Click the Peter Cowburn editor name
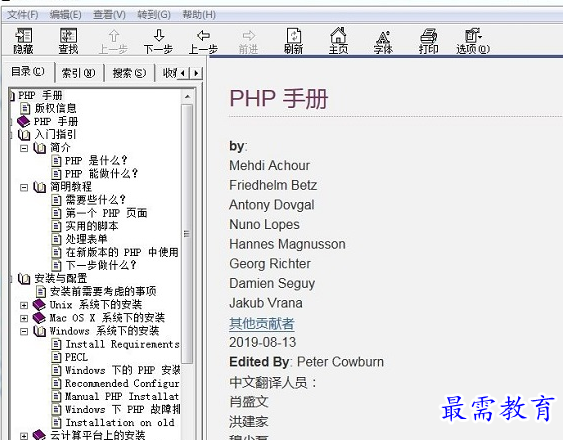This screenshot has height=440, width=563. (340, 362)
